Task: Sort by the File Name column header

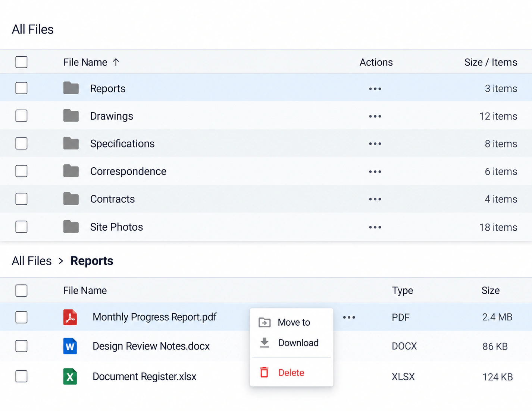Action: [x=85, y=62]
